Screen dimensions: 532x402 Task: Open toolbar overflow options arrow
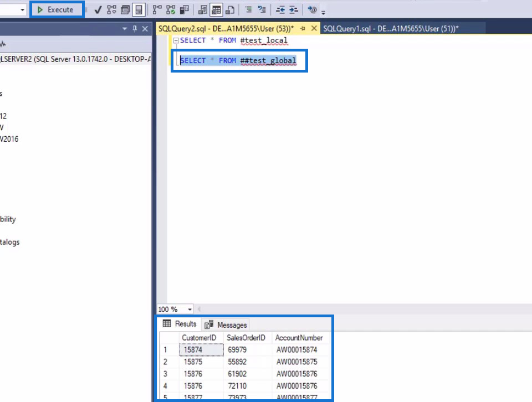pos(323,12)
